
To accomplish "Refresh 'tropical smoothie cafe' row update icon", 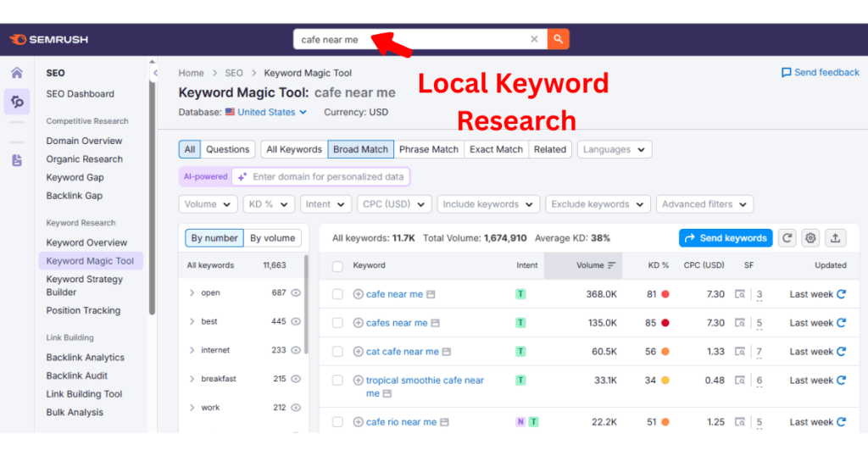I will [x=842, y=381].
